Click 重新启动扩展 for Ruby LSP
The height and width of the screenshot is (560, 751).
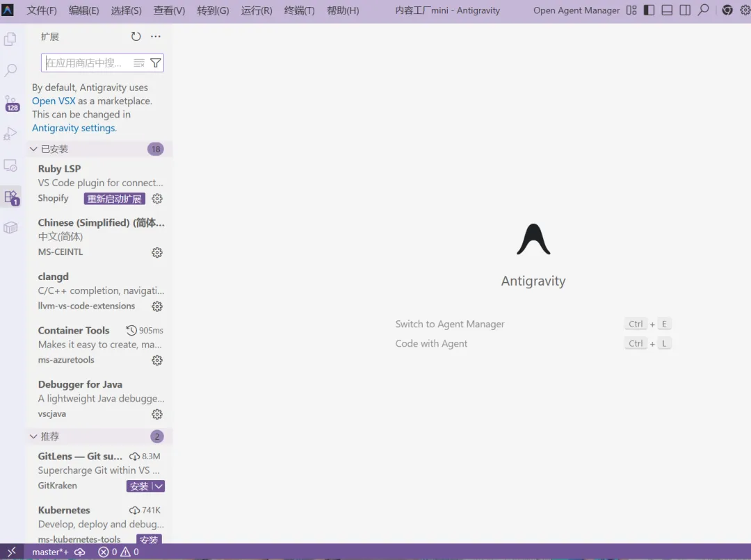pyautogui.click(x=115, y=199)
